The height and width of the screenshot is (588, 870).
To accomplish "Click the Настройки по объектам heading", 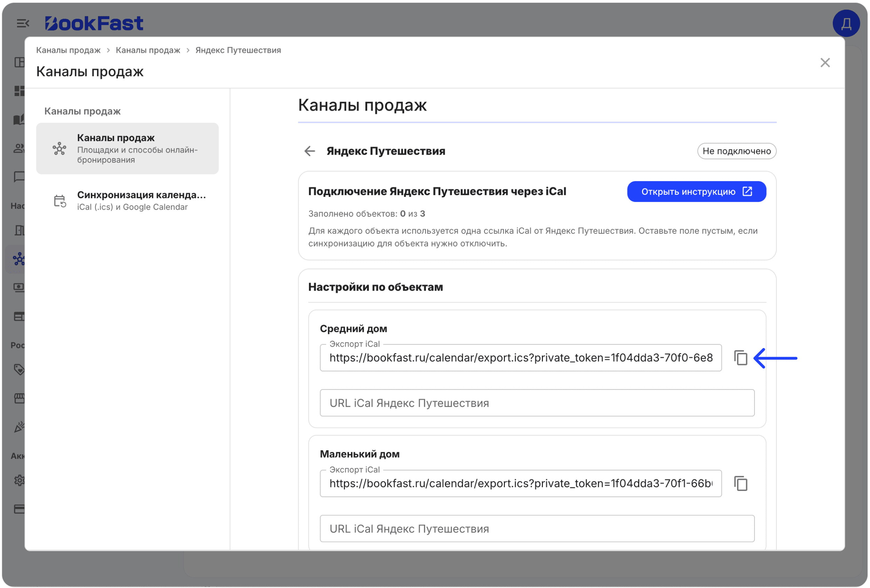I will tap(375, 287).
